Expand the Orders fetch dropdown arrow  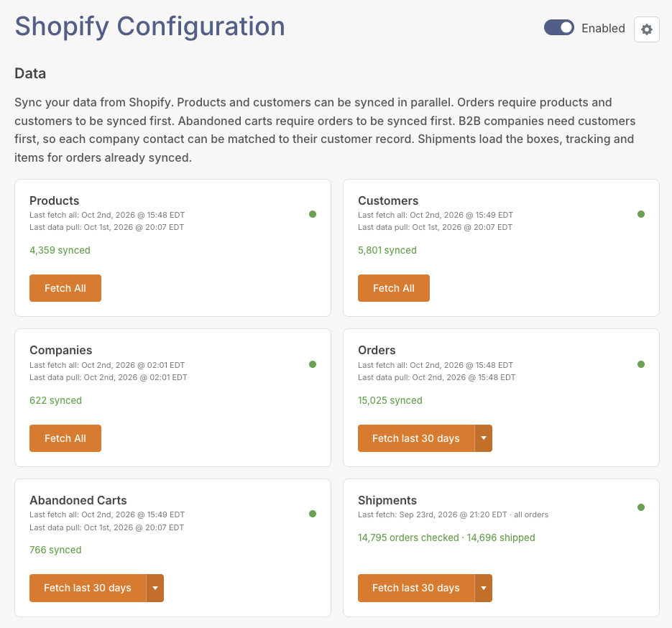[x=484, y=438]
